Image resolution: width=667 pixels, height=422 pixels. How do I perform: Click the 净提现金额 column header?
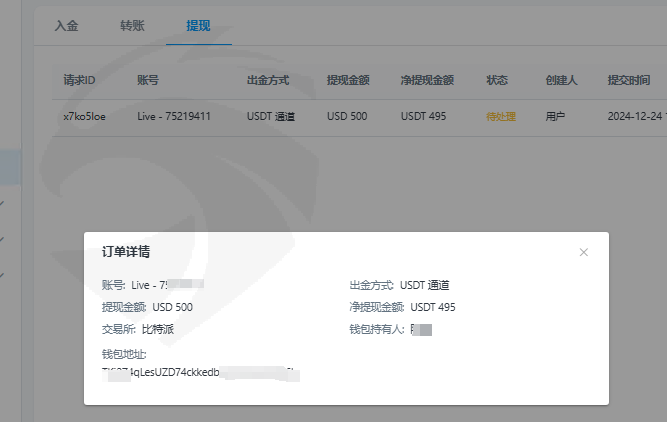pyautogui.click(x=427, y=80)
